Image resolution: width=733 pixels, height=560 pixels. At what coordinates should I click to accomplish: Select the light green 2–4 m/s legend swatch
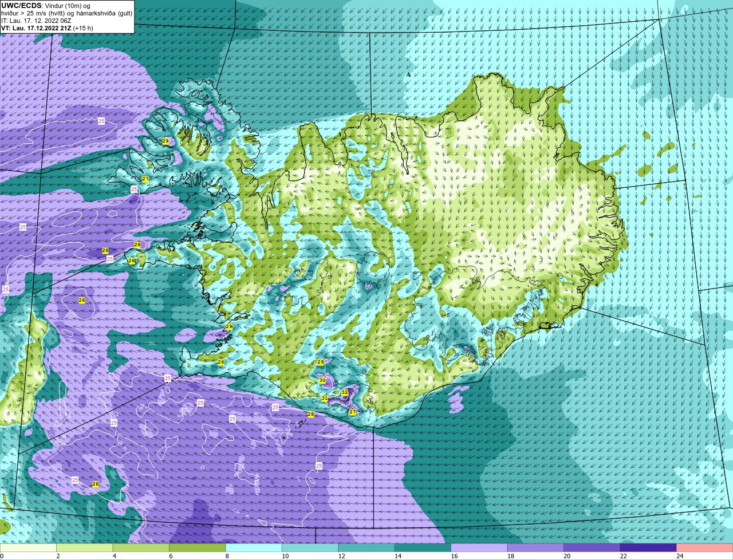tap(85, 548)
